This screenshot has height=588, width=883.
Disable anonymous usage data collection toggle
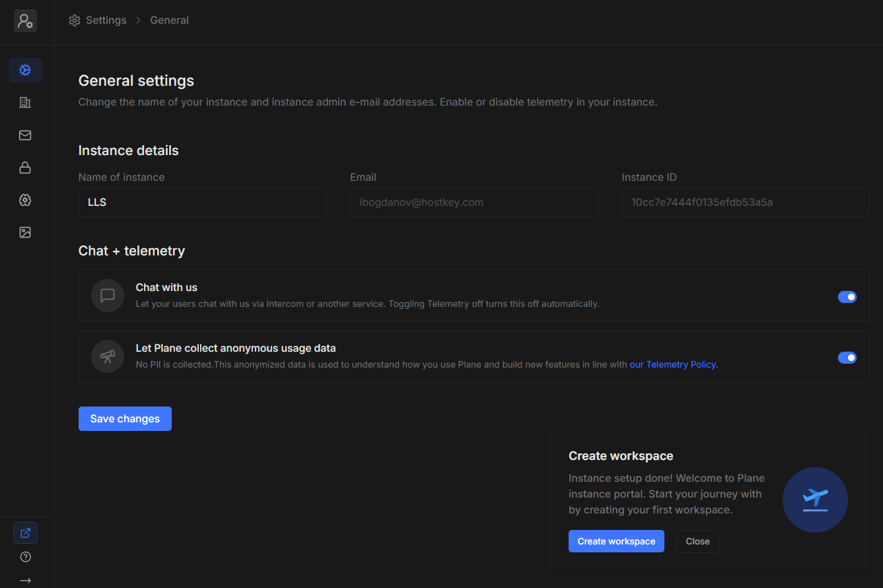pos(847,358)
